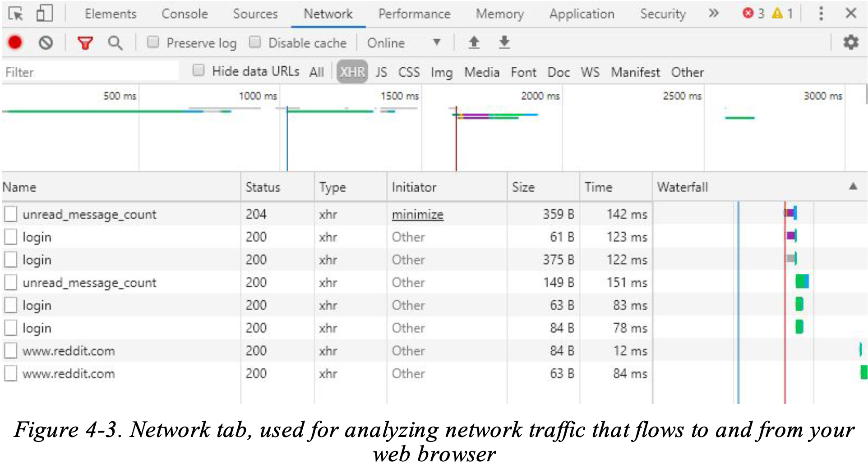The image size is (868, 469).
Task: Enable Disable cache
Action: click(255, 41)
